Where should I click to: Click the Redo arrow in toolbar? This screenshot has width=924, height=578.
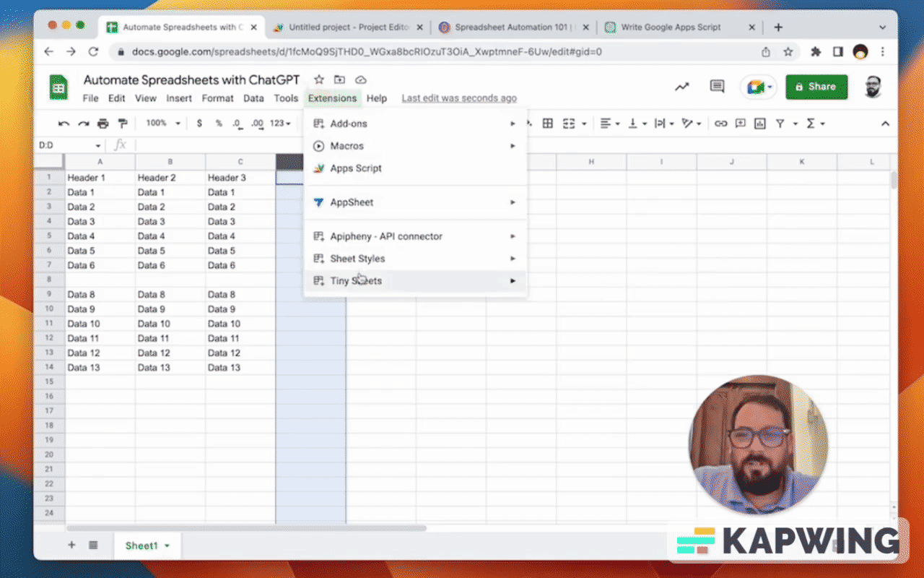[84, 124]
